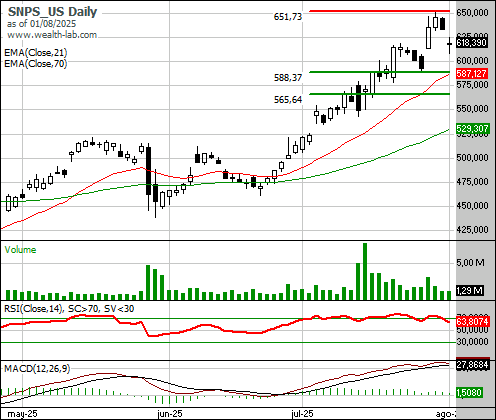The width and height of the screenshot is (496, 420).
Task: Click the tallest volume bar in July
Action: [x=365, y=272]
